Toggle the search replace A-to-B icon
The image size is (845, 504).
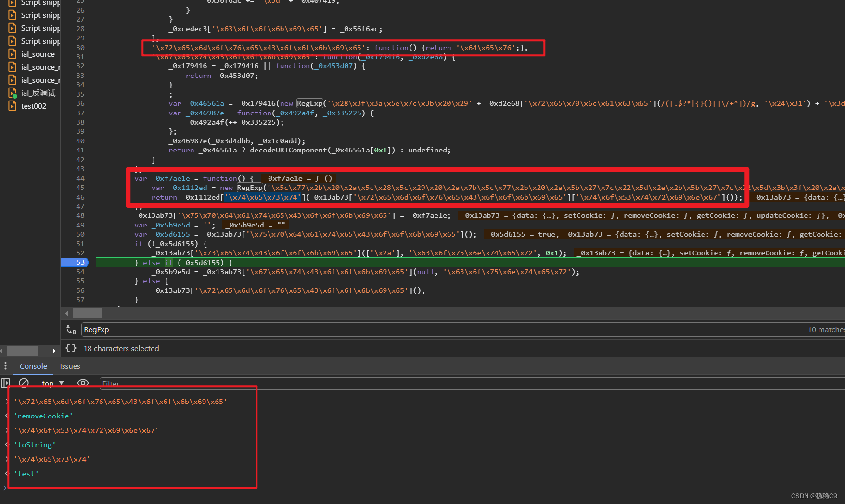point(71,329)
